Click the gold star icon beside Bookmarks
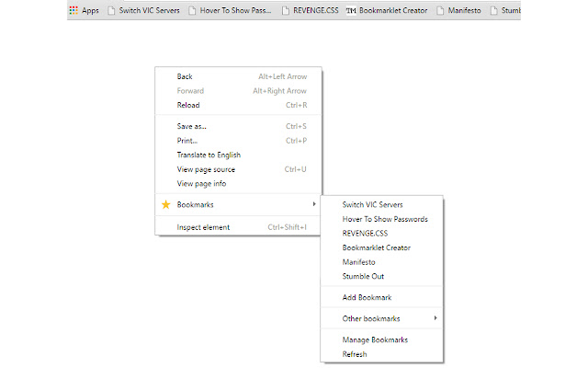The width and height of the screenshot is (588, 368). (x=165, y=204)
